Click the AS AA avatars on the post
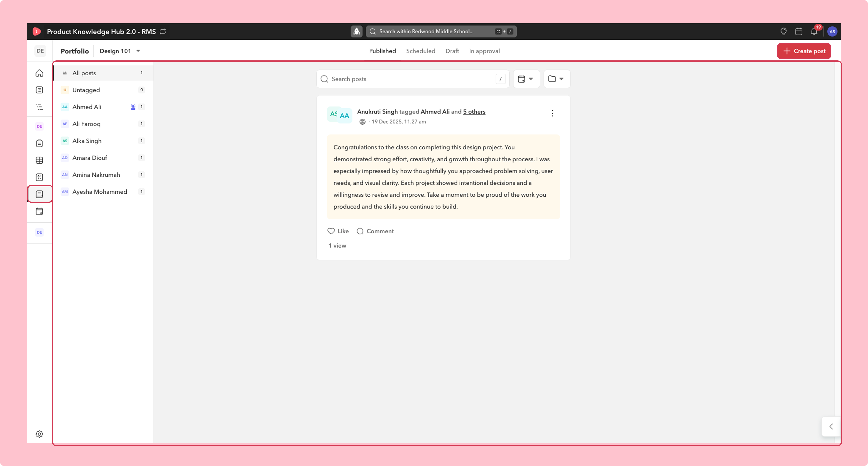 pyautogui.click(x=340, y=115)
